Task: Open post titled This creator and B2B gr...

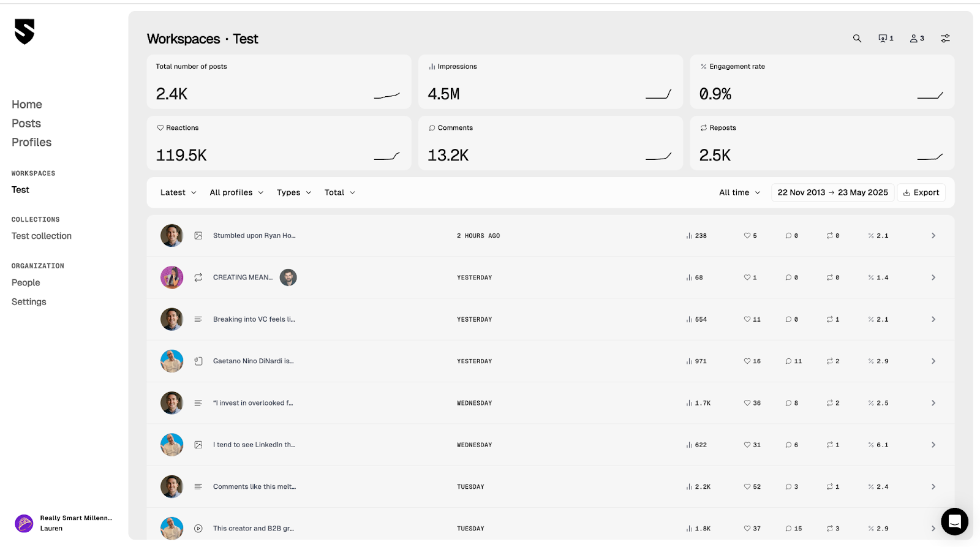Action: tap(254, 529)
